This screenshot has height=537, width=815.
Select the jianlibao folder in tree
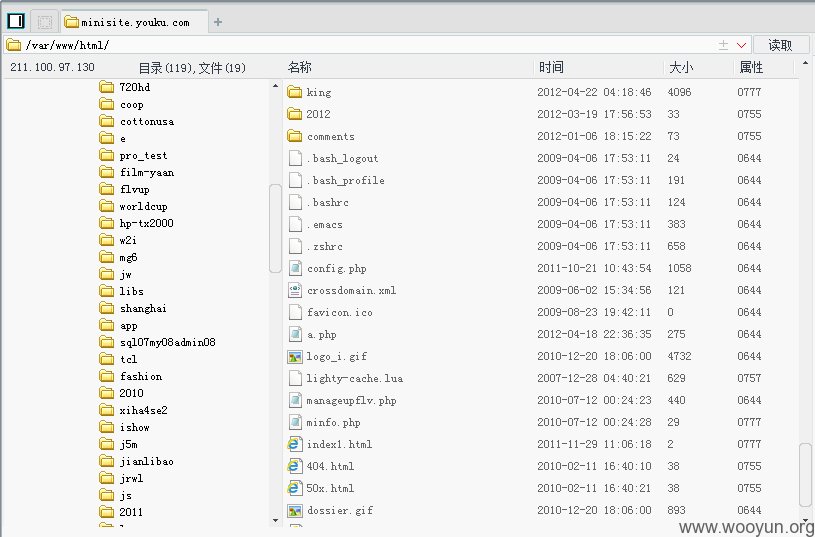tap(136, 461)
